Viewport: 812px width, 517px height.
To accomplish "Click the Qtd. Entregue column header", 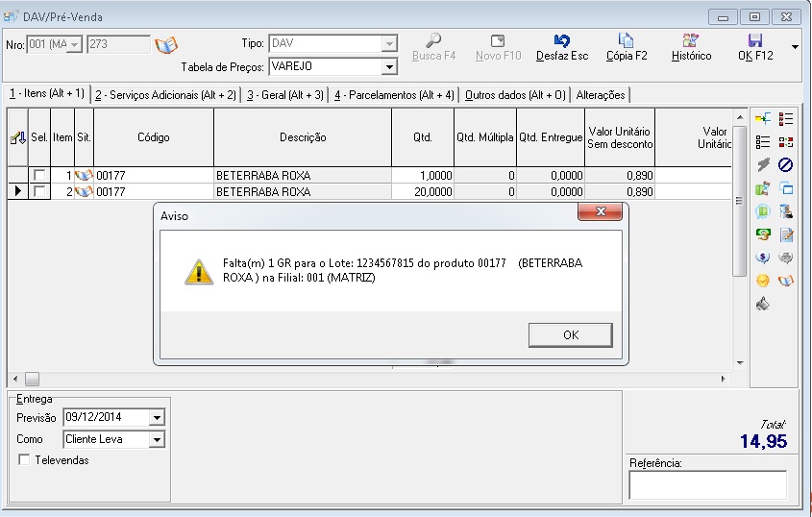I will (x=551, y=137).
